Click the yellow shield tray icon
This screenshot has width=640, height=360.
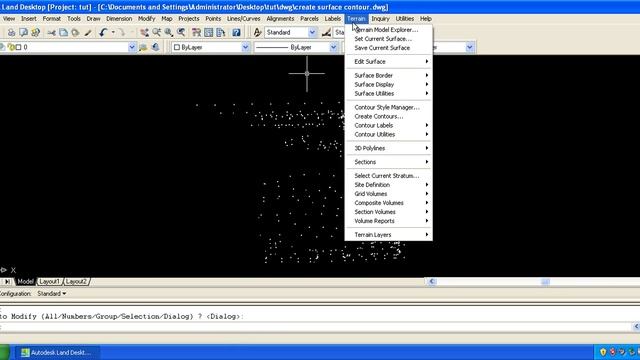pyautogui.click(x=603, y=352)
